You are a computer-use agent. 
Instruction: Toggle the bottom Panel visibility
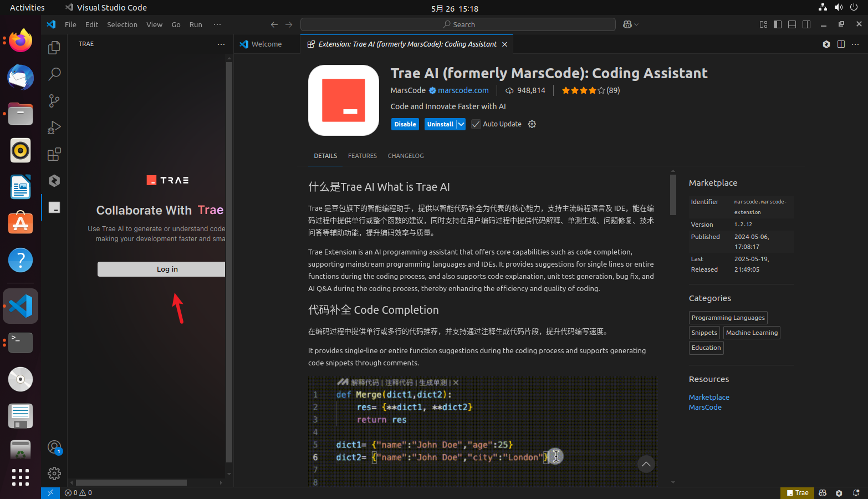coord(792,24)
